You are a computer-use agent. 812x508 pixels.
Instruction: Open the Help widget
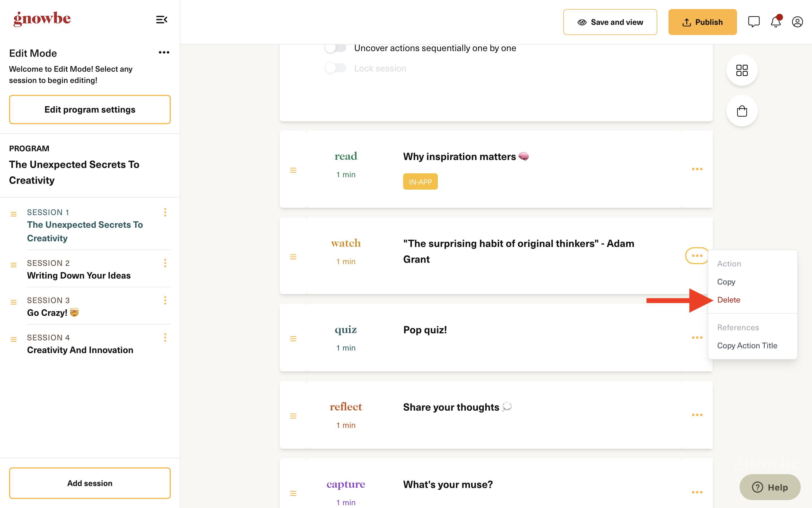coord(770,487)
